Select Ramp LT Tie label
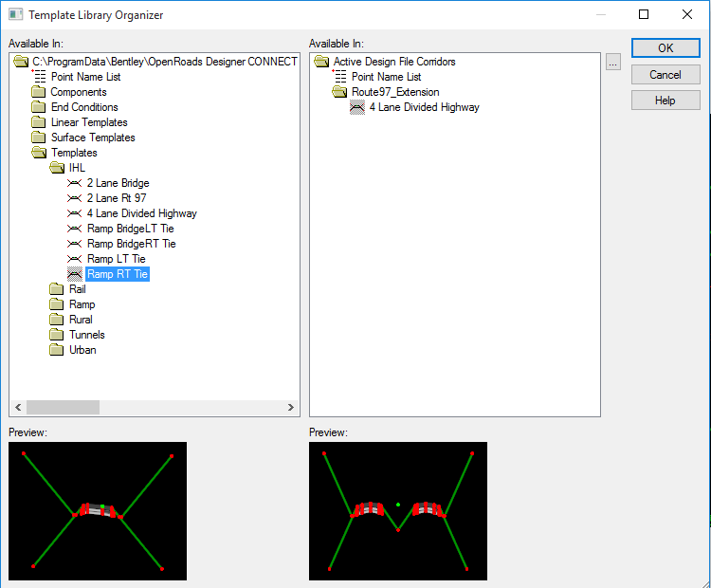Screen dimensions: 711x588 coord(116,259)
